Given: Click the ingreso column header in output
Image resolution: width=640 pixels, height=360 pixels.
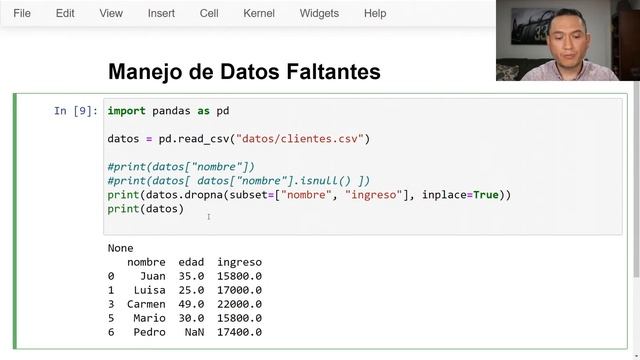Looking at the screenshot, I should [239, 262].
